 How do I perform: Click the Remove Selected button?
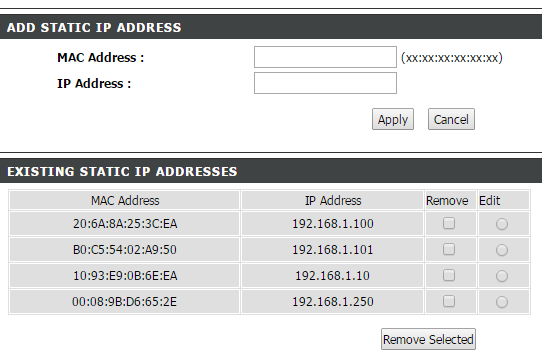(x=428, y=339)
